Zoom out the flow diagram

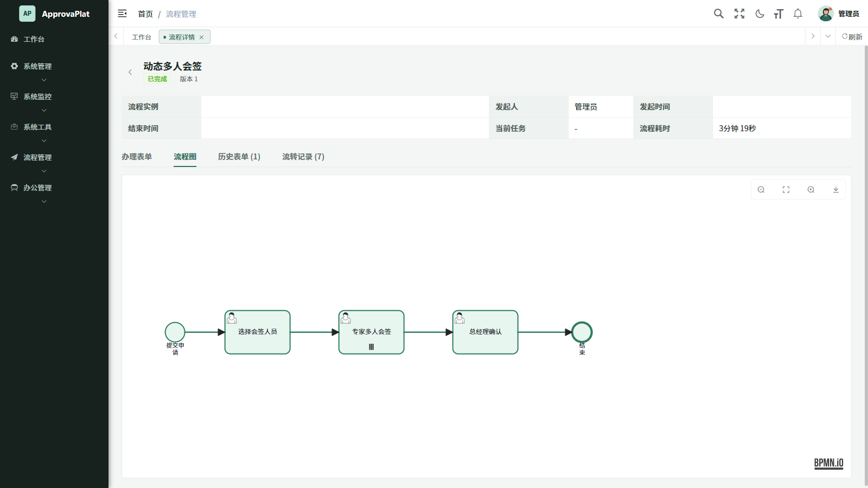click(761, 190)
